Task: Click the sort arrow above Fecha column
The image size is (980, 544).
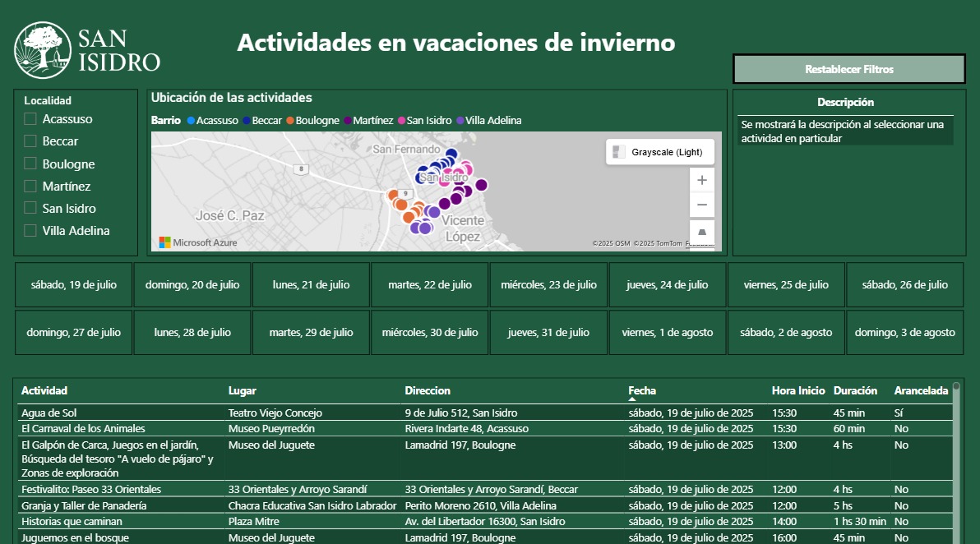Action: [632, 399]
